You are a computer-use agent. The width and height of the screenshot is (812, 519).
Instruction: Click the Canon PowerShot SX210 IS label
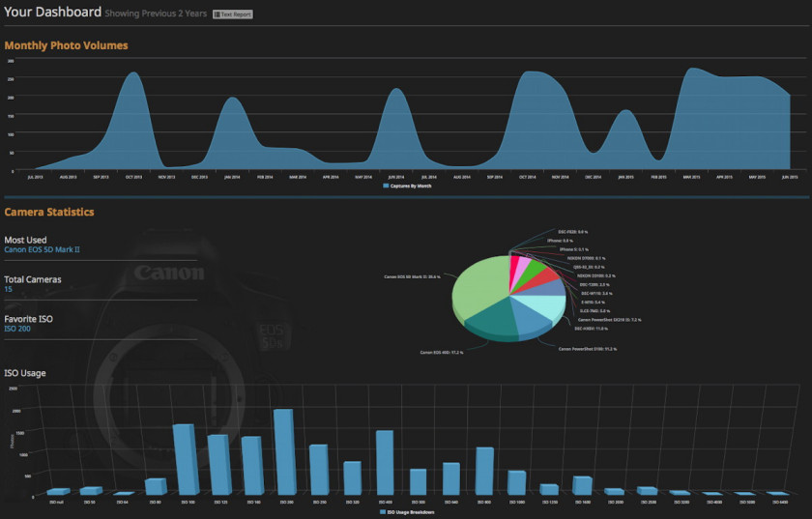[x=609, y=320]
